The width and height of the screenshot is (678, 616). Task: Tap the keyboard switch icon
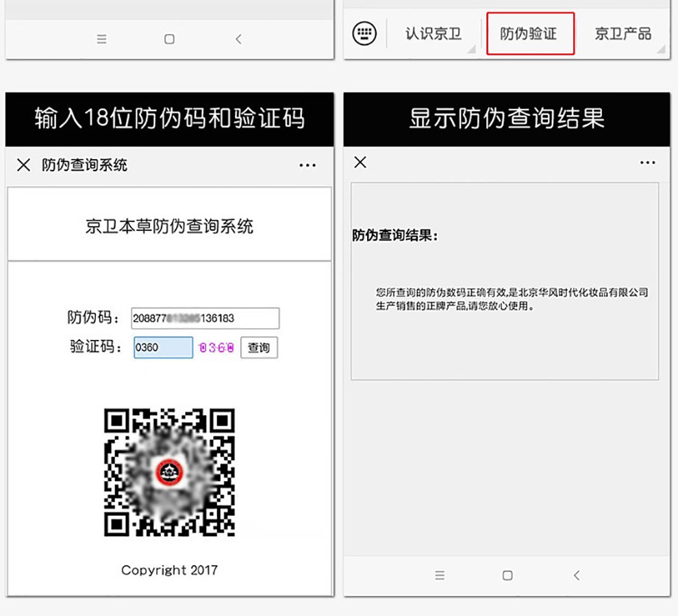coord(364,34)
